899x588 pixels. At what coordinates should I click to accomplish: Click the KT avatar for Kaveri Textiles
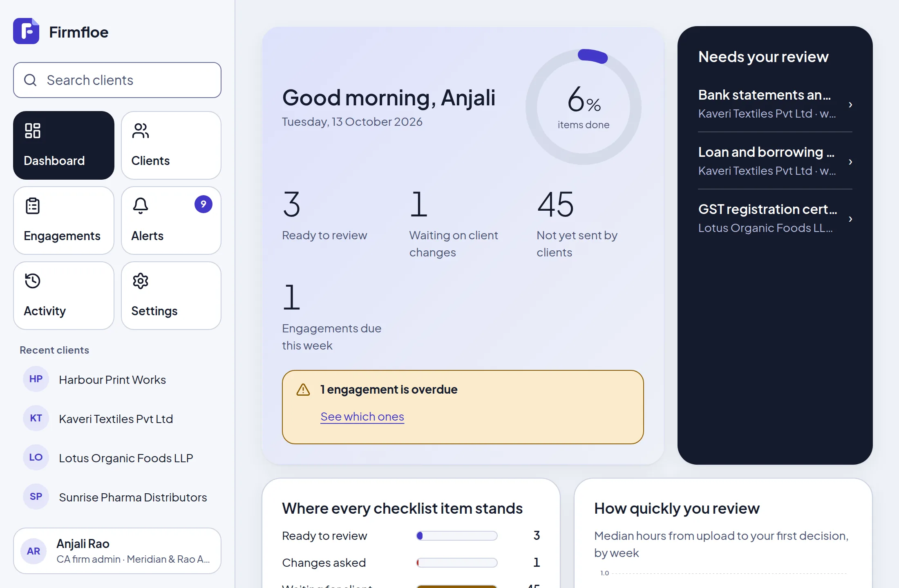[x=36, y=418]
